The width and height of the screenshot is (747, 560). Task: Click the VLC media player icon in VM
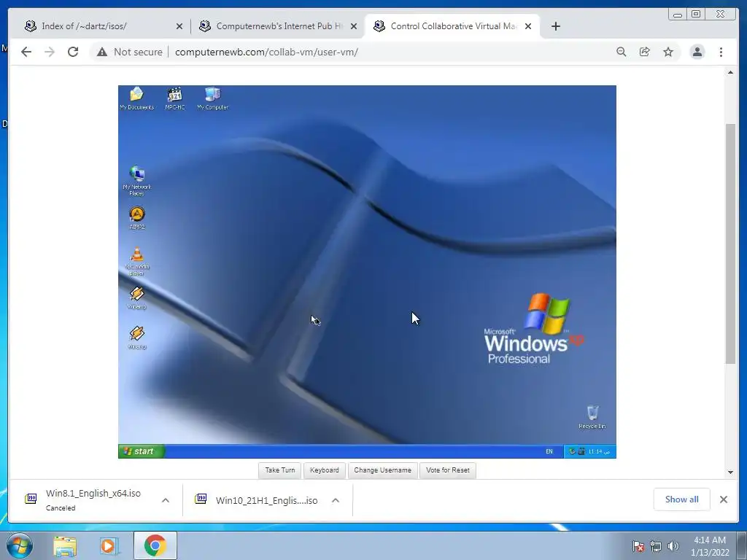click(x=136, y=261)
